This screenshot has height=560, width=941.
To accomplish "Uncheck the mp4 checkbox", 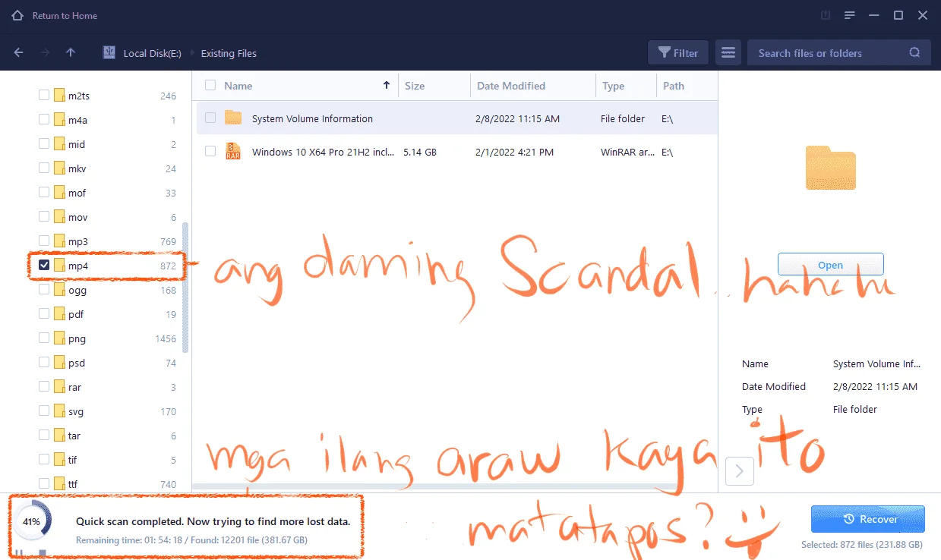I will tap(44, 266).
